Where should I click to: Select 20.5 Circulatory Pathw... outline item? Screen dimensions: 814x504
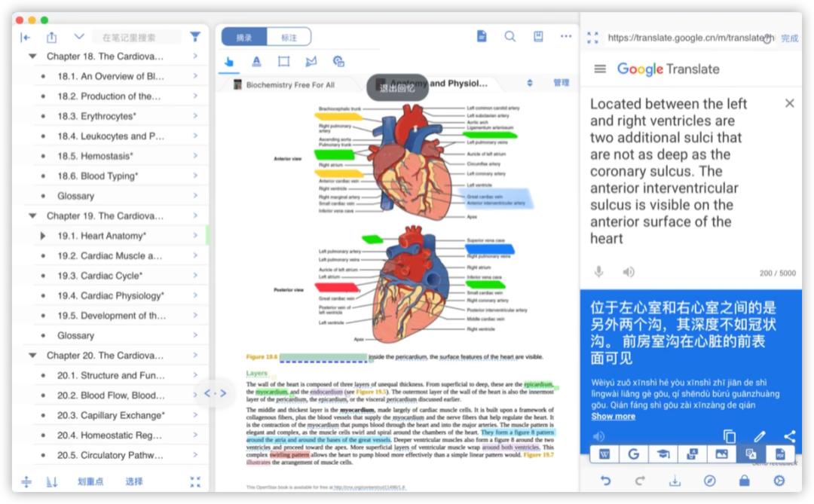click(x=110, y=455)
